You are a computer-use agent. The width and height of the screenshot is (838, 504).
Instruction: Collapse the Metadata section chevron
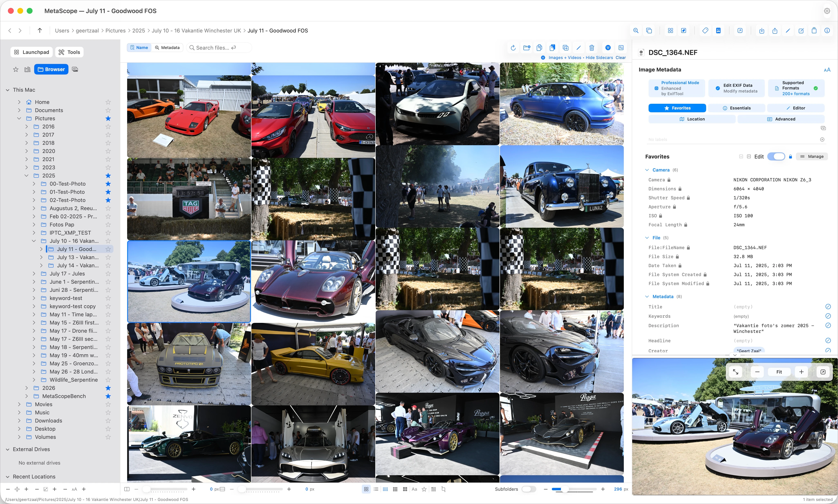coord(647,297)
